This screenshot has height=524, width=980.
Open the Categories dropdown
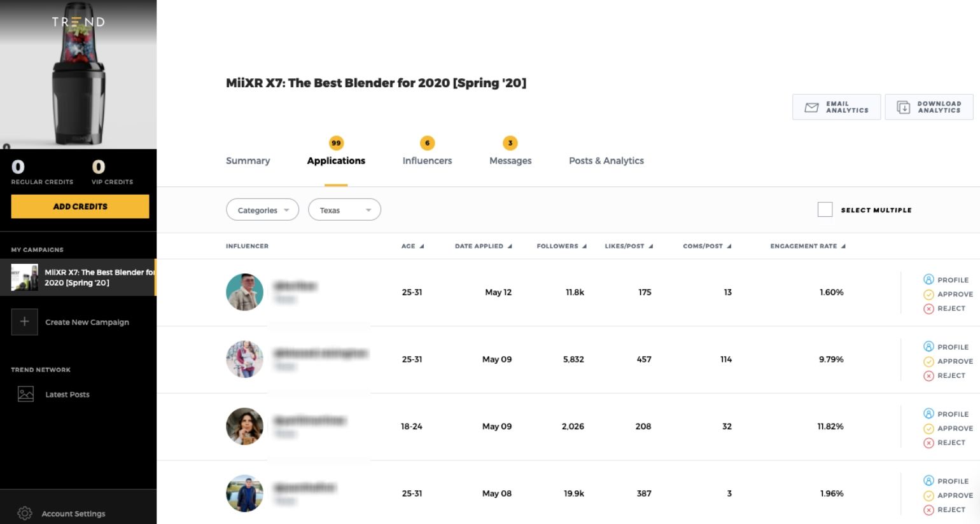coord(262,210)
